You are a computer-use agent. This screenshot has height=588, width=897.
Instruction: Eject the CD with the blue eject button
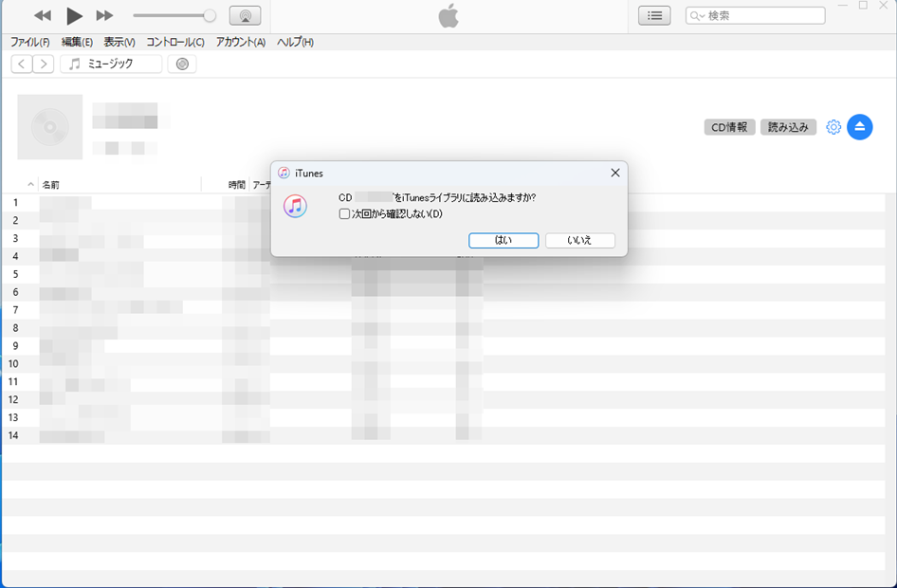click(859, 127)
